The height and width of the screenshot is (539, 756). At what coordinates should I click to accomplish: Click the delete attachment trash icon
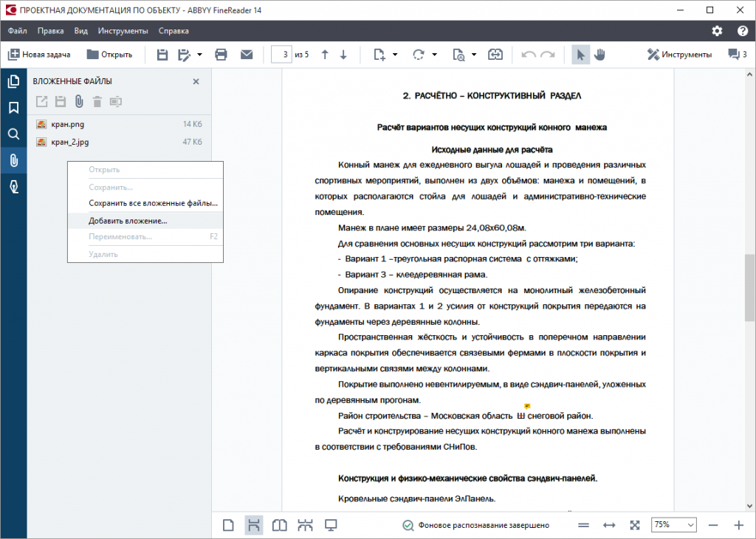point(97,101)
